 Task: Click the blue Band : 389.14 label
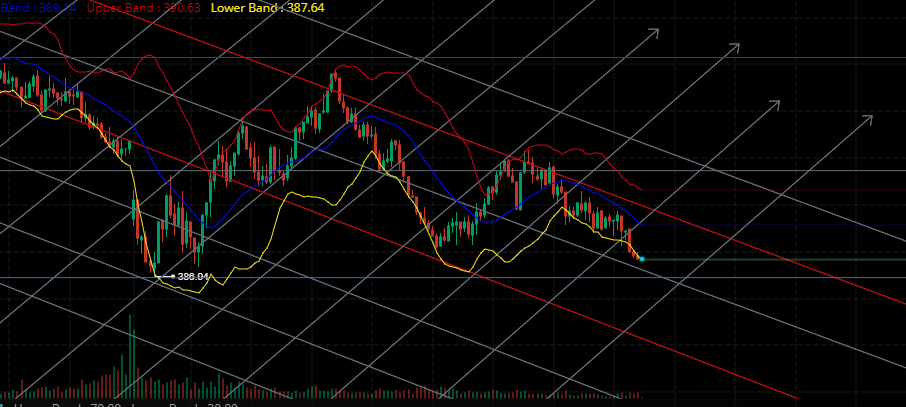[38, 8]
